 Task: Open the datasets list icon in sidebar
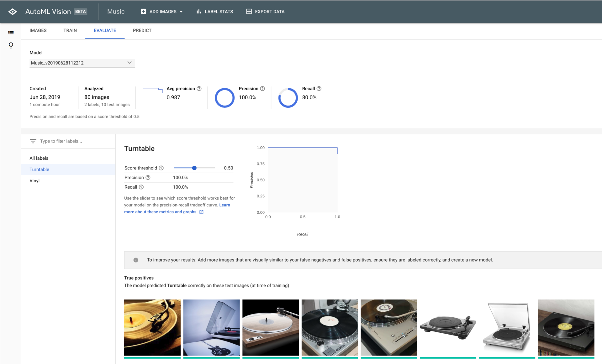click(x=11, y=33)
